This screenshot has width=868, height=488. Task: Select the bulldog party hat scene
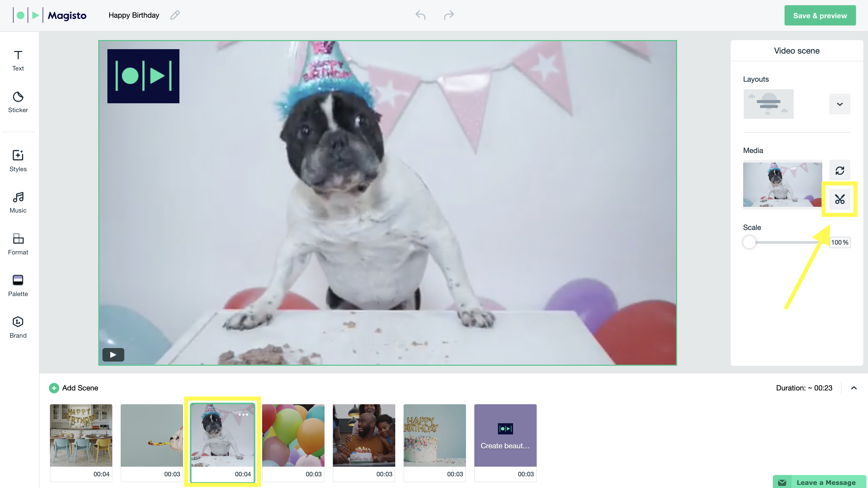point(222,443)
